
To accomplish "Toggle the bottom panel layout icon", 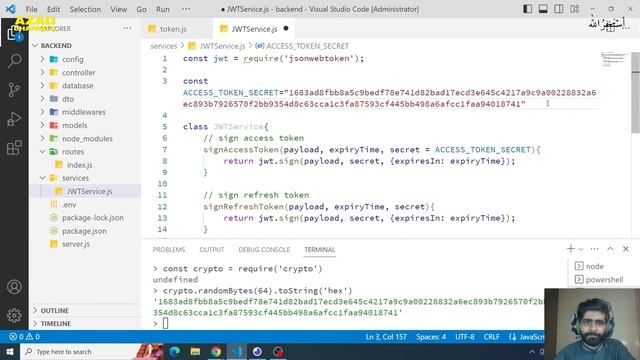I will coord(543,9).
